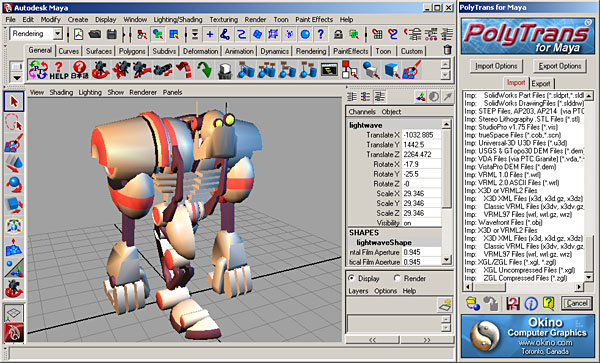Select the Render radio button
This screenshot has width=600, height=363.
coord(397,278)
